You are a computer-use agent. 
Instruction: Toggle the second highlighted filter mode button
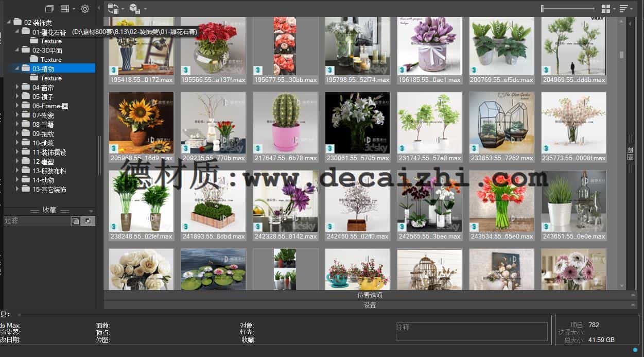click(89, 221)
